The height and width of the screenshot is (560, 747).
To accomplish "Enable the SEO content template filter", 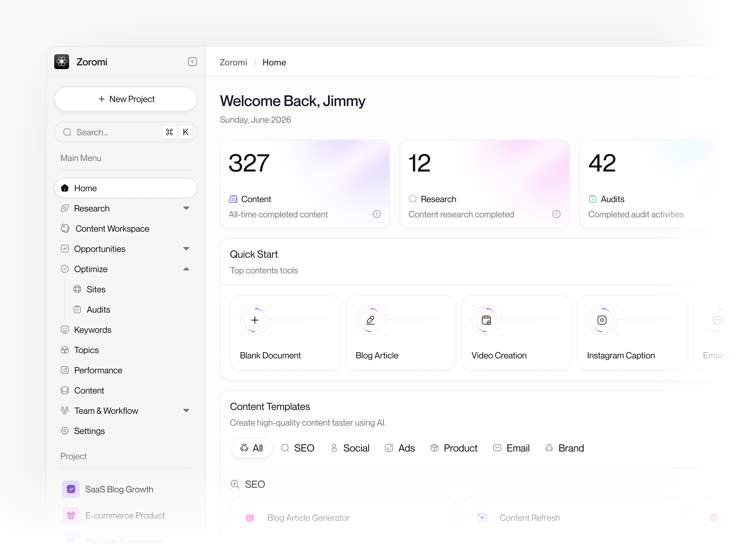I will coord(298,448).
